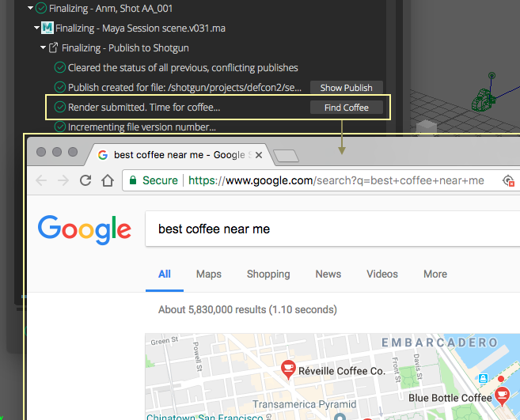Open the browser home page
Image resolution: width=520 pixels, height=420 pixels.
tap(108, 180)
